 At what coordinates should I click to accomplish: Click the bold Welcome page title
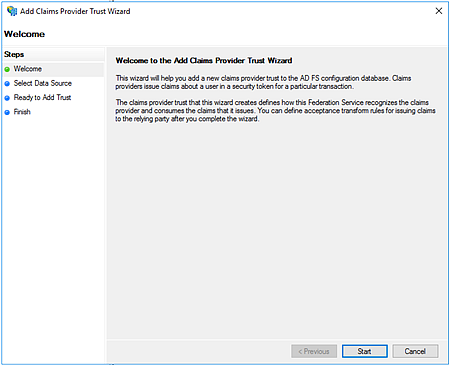24,34
